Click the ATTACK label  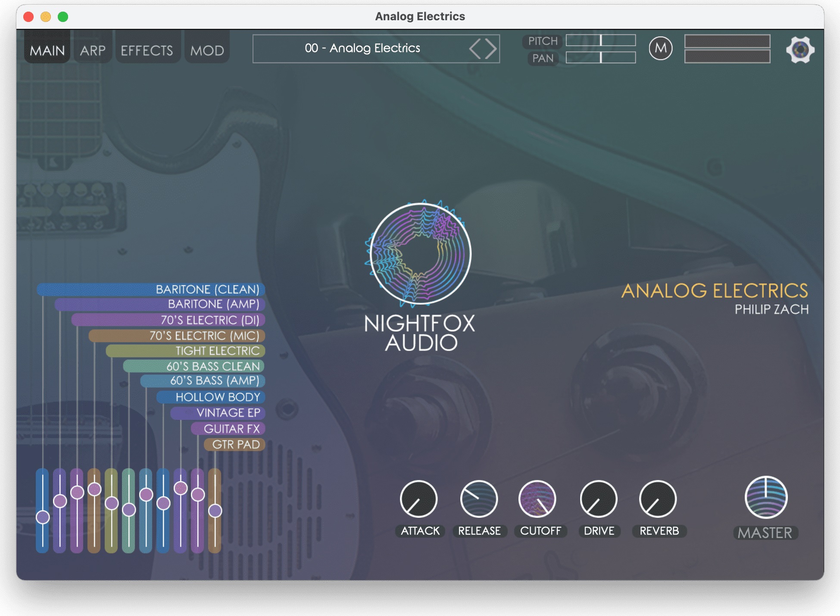point(420,531)
